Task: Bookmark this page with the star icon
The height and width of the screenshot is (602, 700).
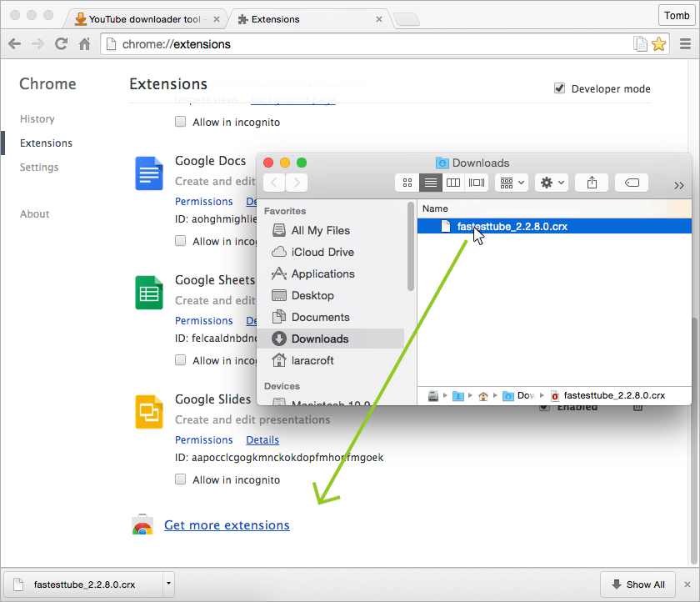Action: 658,44
